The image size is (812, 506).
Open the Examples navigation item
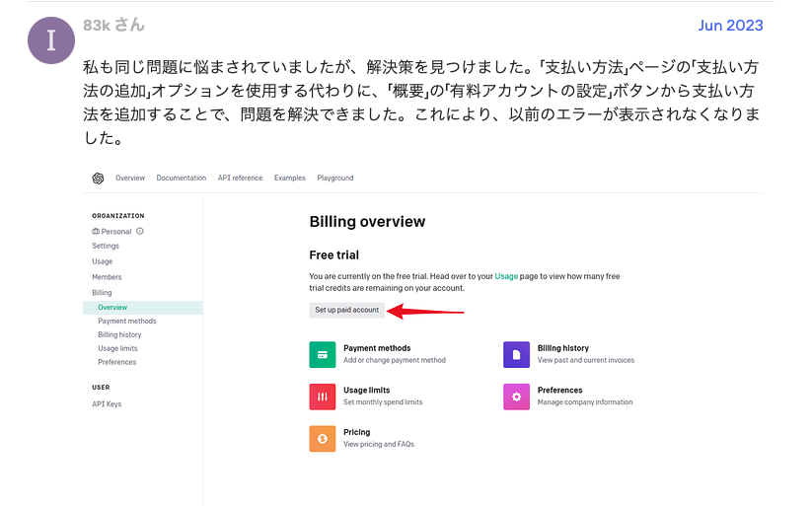tap(289, 179)
